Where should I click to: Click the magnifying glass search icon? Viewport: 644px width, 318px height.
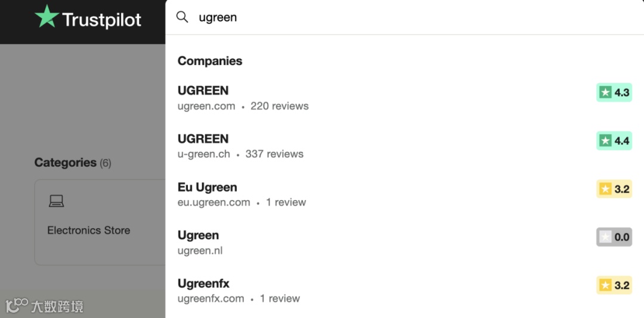point(182,17)
